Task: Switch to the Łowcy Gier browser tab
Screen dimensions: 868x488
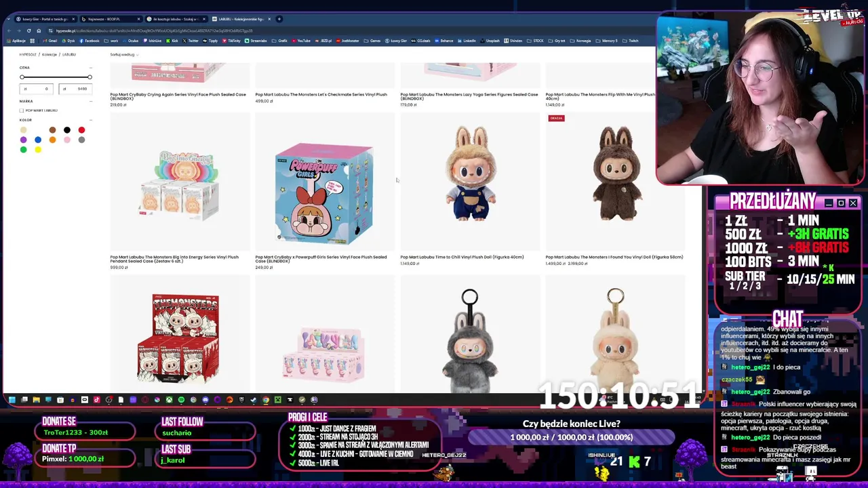Action: [x=45, y=19]
